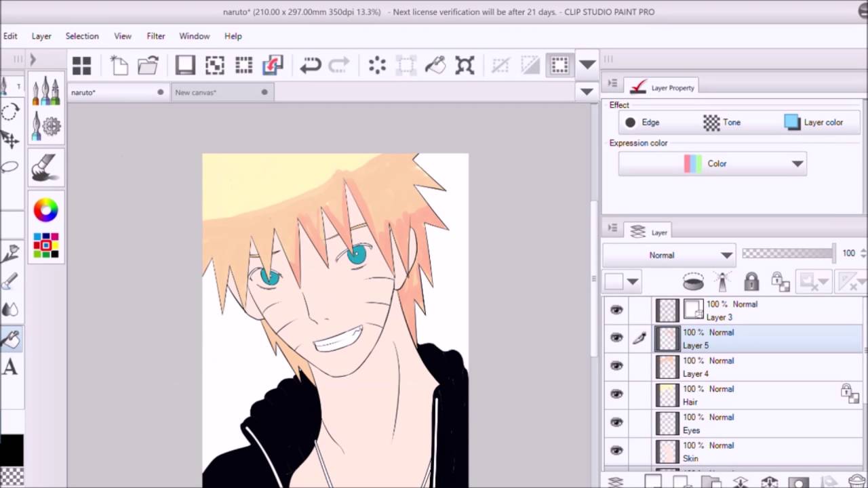Screen dimensions: 868x488
Task: Open the brush size palette
Action: (x=46, y=168)
